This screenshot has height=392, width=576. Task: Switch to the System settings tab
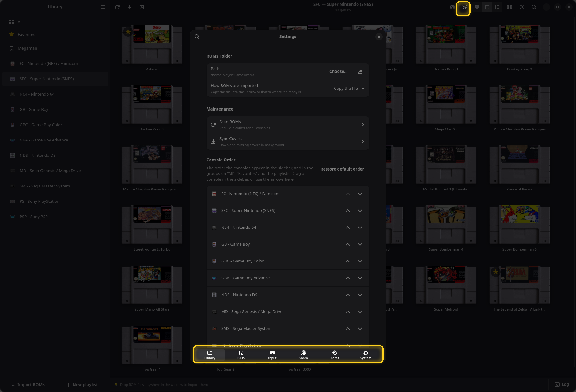click(366, 355)
